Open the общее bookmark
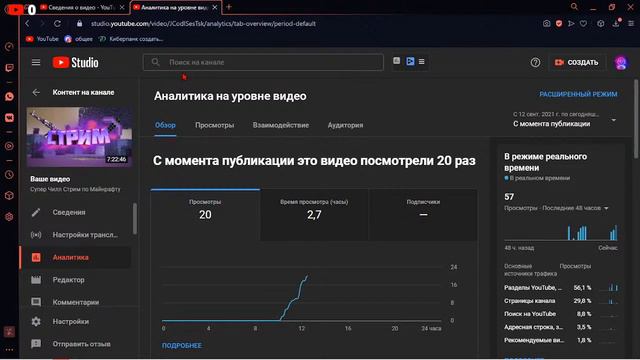This screenshot has height=360, width=640. pyautogui.click(x=79, y=39)
